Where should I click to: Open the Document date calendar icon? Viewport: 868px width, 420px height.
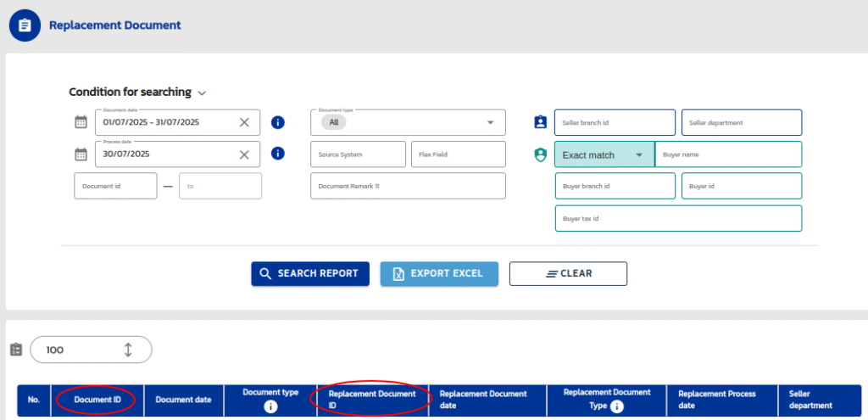pyautogui.click(x=81, y=122)
